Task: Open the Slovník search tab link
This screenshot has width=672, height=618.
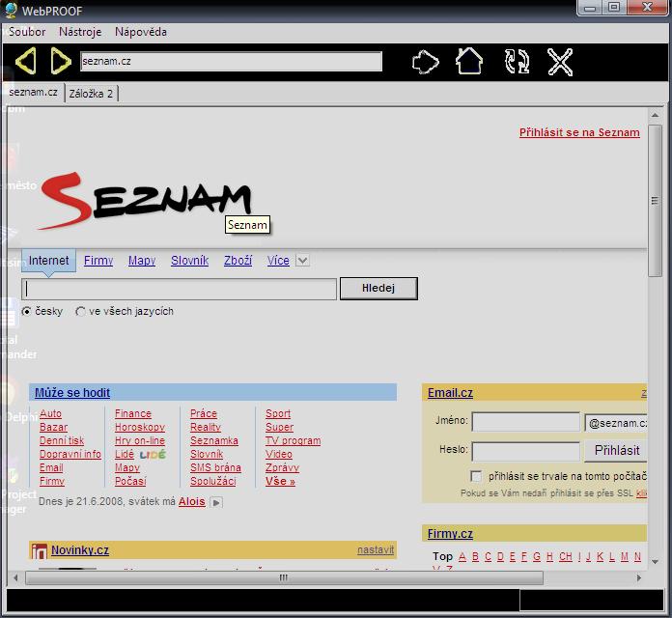Action: click(190, 260)
